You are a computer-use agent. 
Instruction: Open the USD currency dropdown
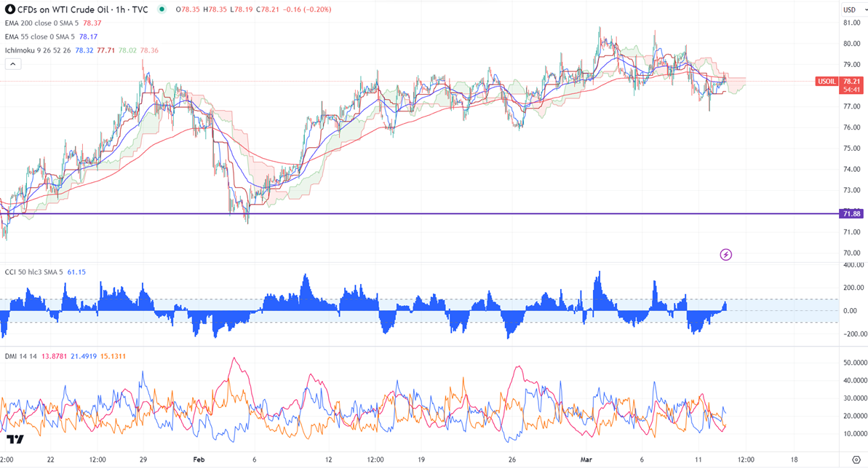coord(854,9)
